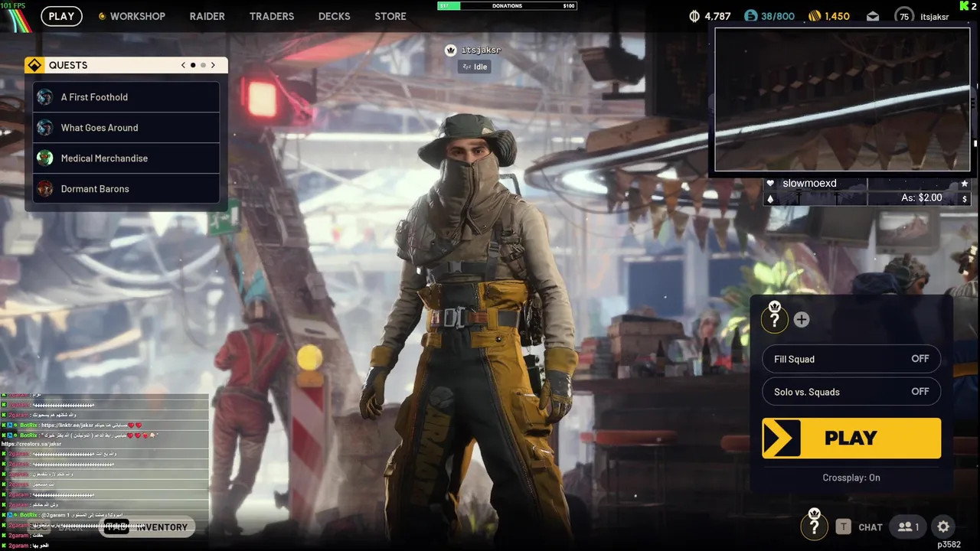Screen dimensions: 980x551
Task: Click the Medical Merchandise trader portrait
Action: coord(45,158)
